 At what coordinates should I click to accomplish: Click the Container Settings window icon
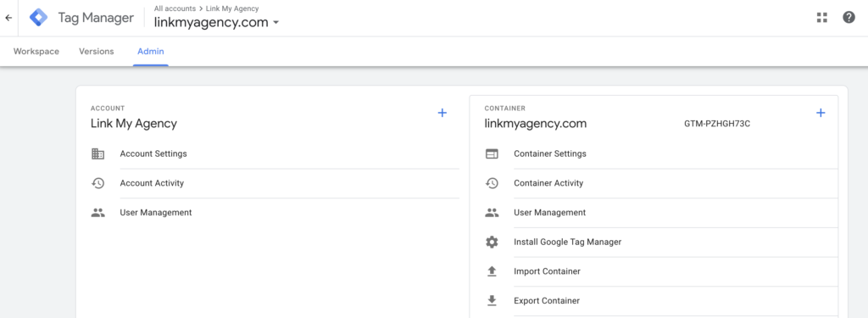point(492,153)
